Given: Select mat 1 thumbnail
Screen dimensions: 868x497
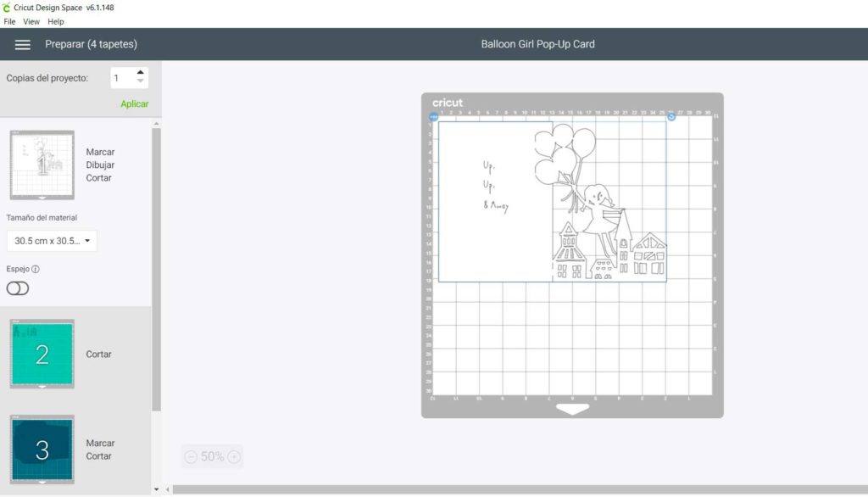Looking at the screenshot, I should (42, 165).
